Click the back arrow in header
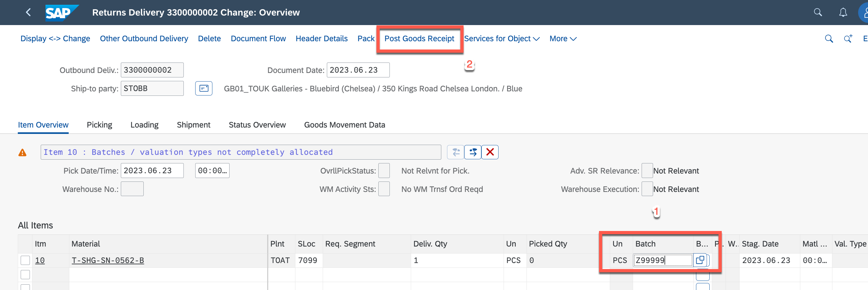Screen dimensions: 868x290 tap(28, 12)
